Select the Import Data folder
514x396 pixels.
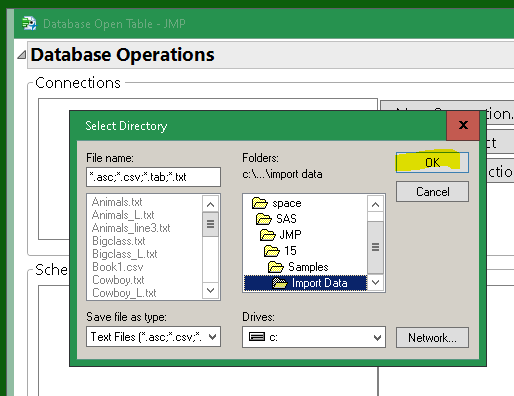point(305,283)
